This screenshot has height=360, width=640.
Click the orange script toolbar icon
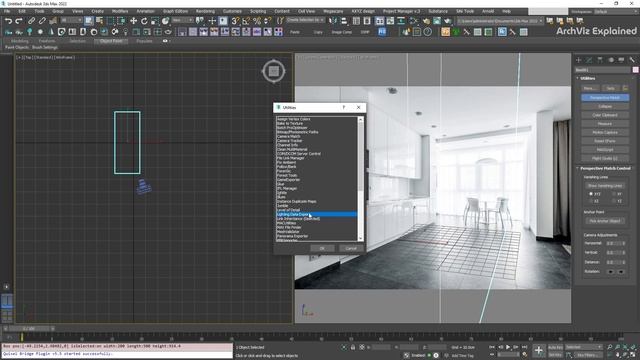click(x=445, y=31)
